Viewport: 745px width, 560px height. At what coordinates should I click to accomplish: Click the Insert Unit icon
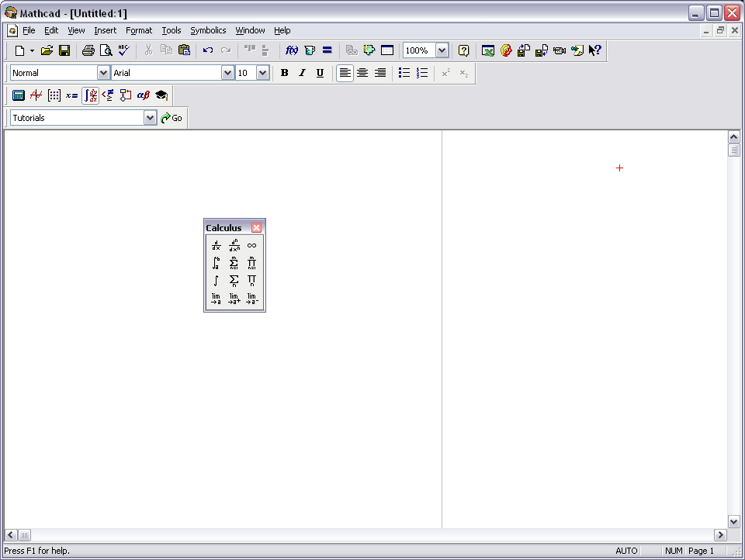pyautogui.click(x=310, y=50)
